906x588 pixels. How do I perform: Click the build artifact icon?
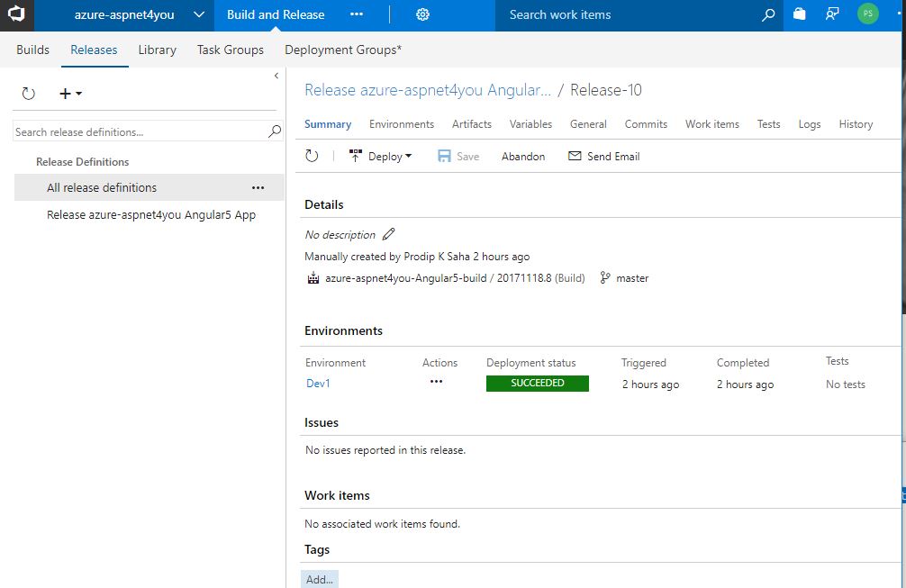(313, 278)
